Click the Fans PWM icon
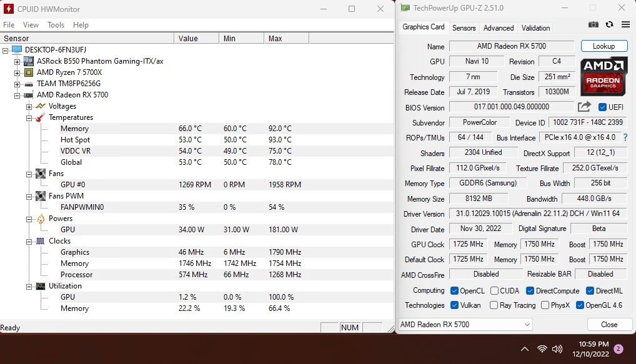Viewport: 636px width, 364px height. coord(41,196)
